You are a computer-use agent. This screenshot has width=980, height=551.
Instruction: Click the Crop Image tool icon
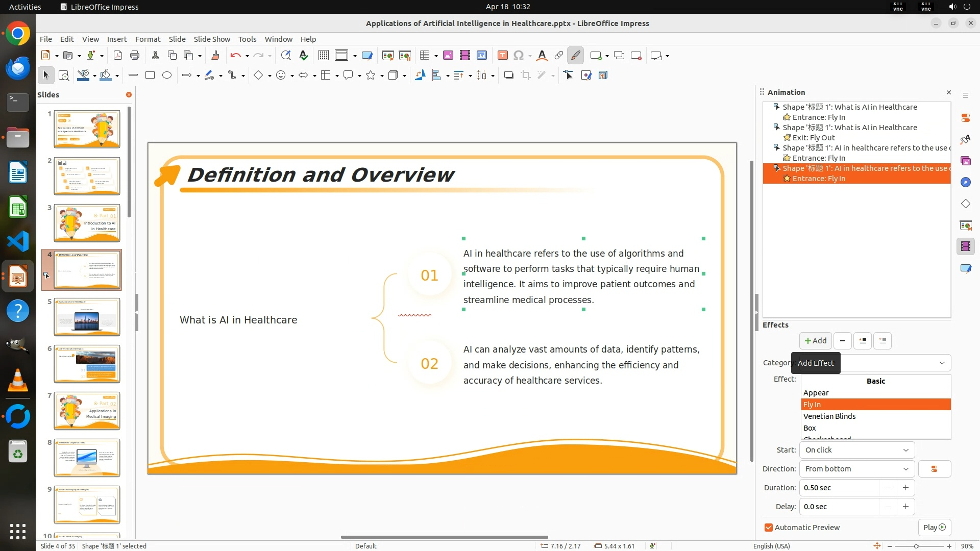click(x=525, y=76)
